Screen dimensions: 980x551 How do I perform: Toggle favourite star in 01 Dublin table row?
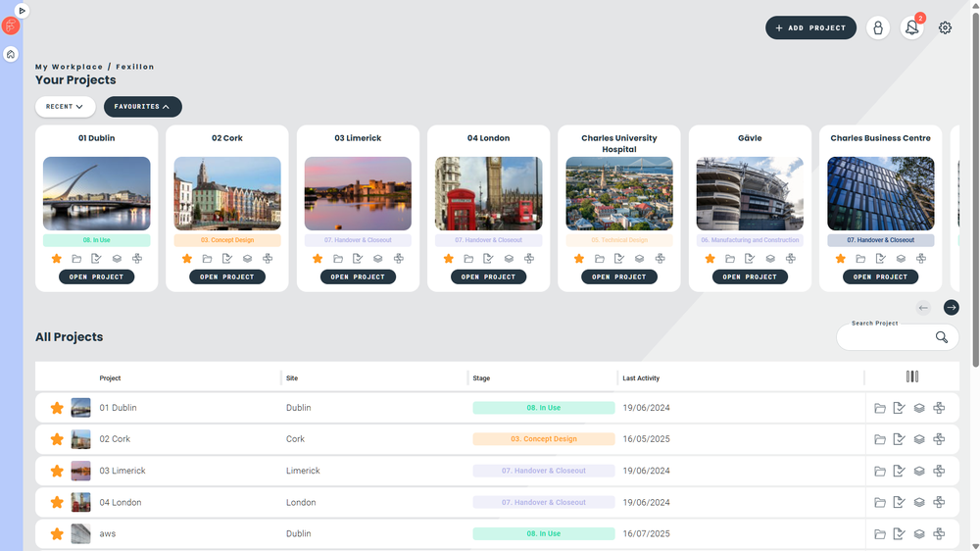click(x=57, y=408)
